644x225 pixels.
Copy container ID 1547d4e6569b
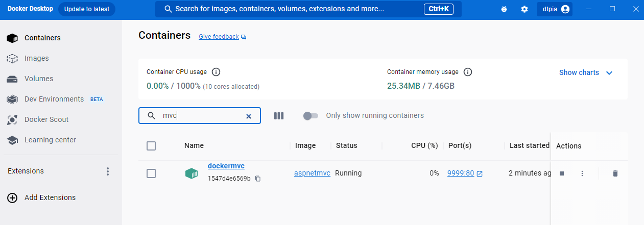[x=258, y=179]
